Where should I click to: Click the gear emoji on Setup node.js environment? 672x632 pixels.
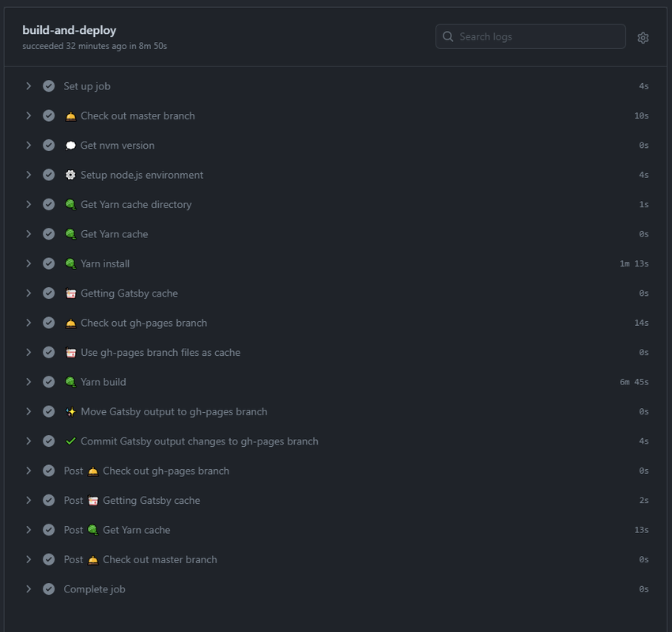(x=70, y=175)
